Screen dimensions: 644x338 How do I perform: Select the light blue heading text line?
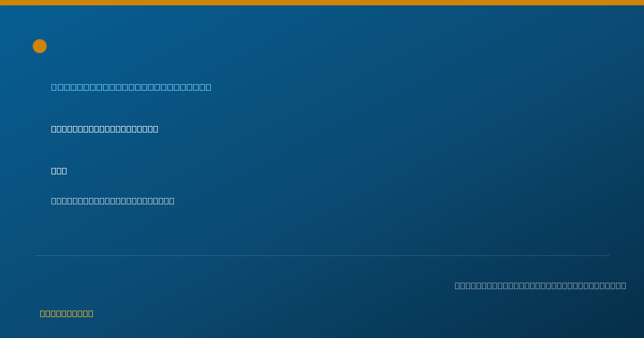tap(131, 87)
